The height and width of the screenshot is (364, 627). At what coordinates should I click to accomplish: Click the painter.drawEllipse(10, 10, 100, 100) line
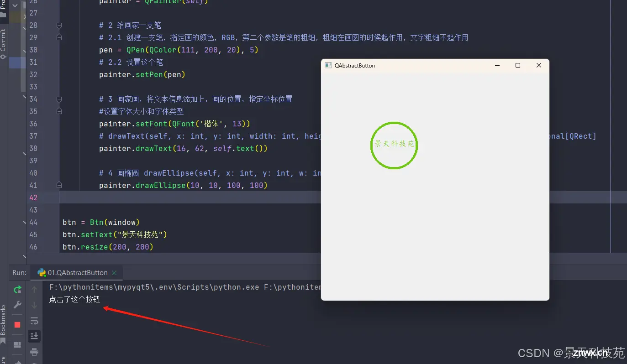click(x=183, y=185)
